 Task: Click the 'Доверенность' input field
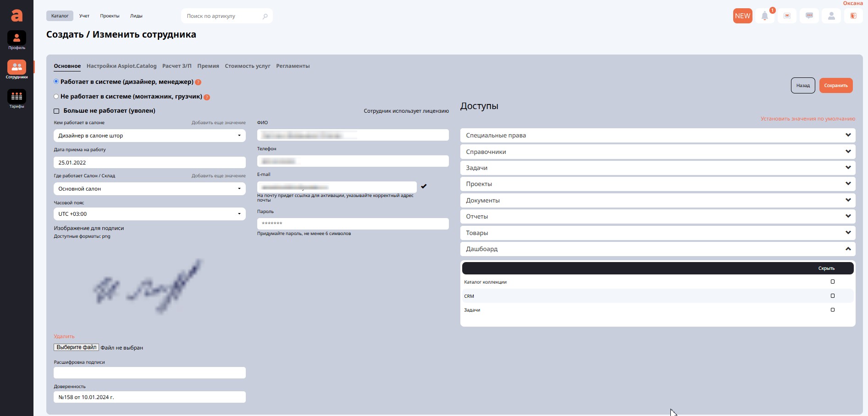(x=149, y=397)
